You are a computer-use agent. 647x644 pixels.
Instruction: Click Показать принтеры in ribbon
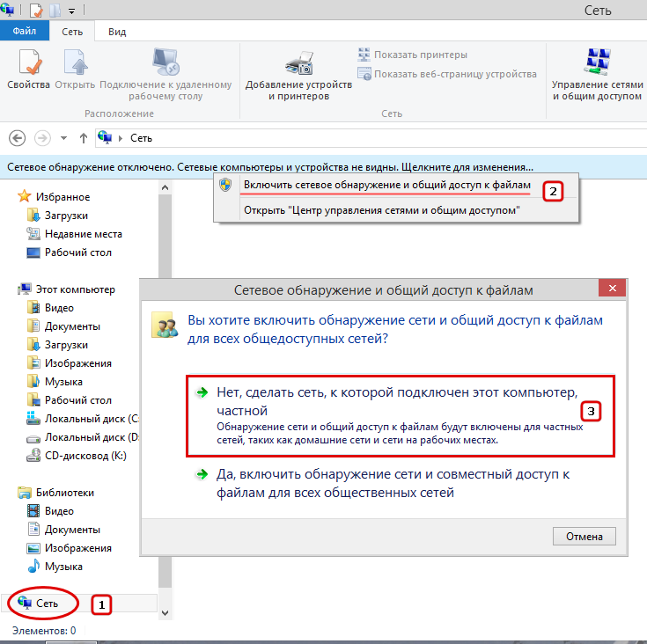(413, 55)
